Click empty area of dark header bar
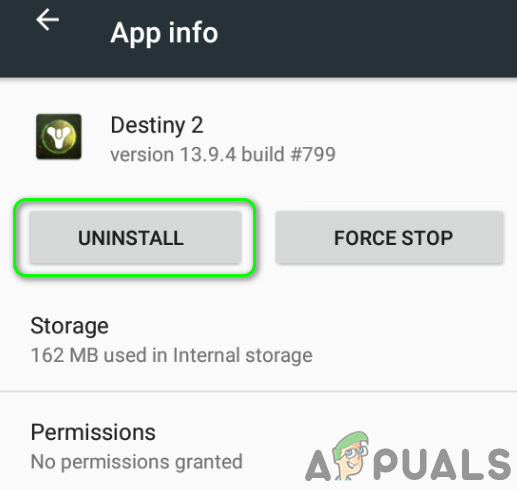 click(x=367, y=37)
